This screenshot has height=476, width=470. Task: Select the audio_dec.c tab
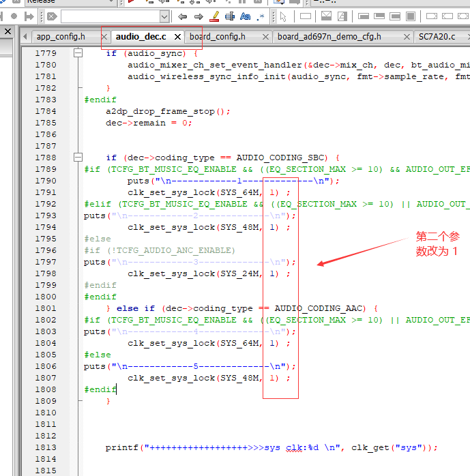coord(141,37)
